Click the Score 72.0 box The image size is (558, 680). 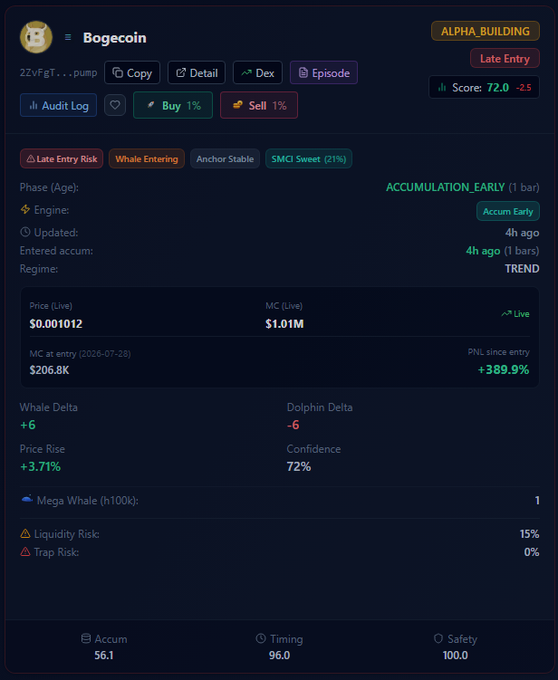pyautogui.click(x=484, y=87)
